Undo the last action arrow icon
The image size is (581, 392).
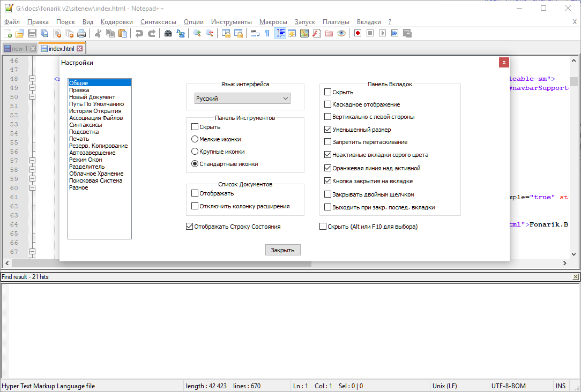pyautogui.click(x=139, y=33)
